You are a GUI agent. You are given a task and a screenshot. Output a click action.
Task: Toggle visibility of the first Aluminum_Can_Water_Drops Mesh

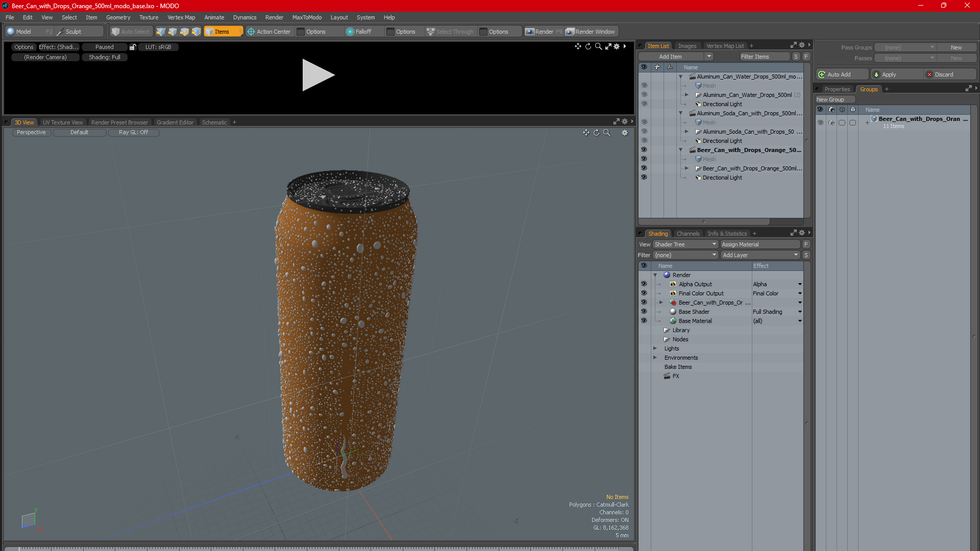coord(644,86)
